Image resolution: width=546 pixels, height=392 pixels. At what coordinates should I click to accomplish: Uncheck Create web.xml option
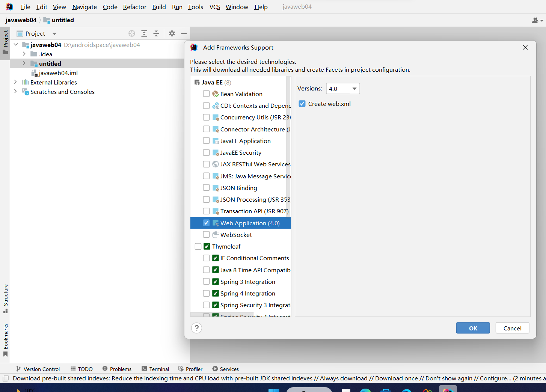[302, 104]
